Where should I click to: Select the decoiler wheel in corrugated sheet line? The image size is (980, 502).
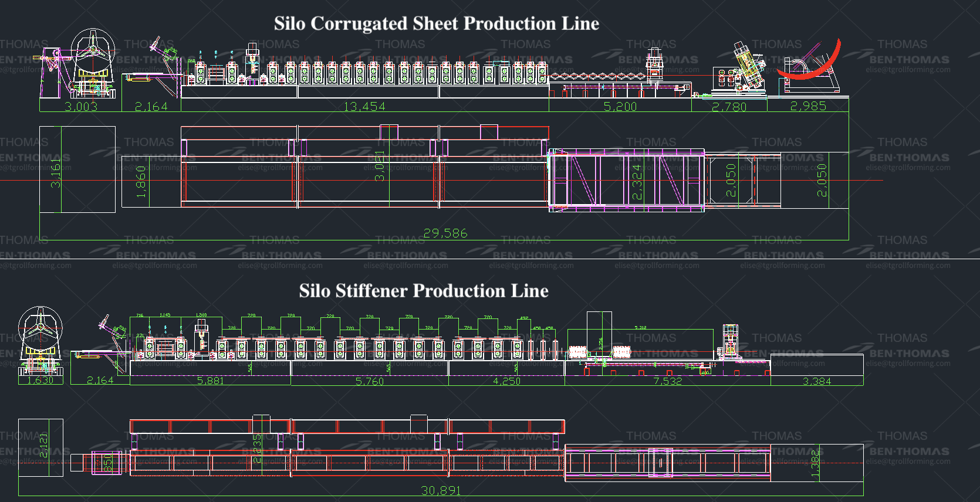coord(93,50)
